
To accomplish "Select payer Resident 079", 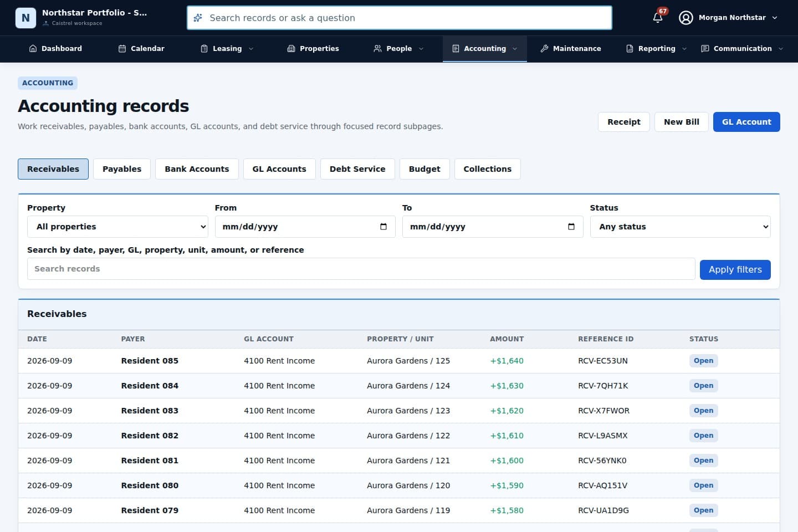I will pyautogui.click(x=150, y=510).
